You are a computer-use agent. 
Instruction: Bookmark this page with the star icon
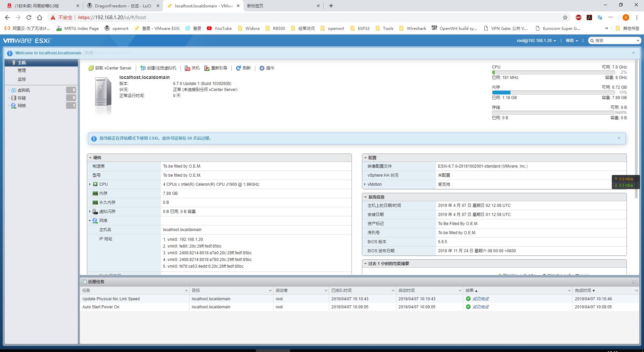tap(565, 17)
